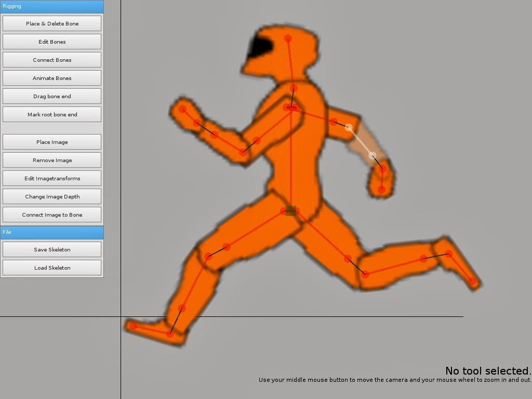Click the toe joint of the rear foot

point(472,281)
